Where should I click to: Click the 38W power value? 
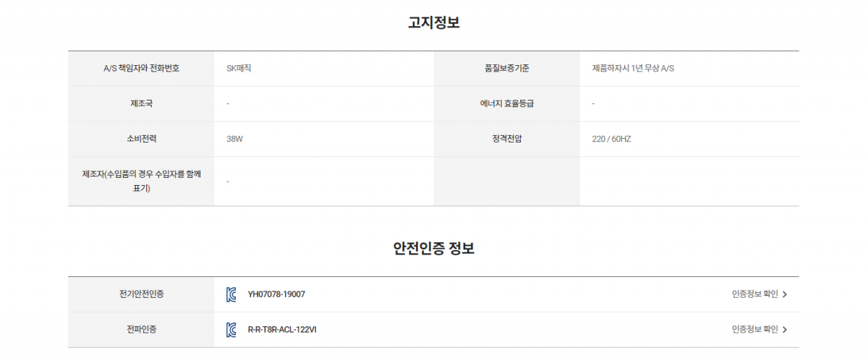pos(234,139)
